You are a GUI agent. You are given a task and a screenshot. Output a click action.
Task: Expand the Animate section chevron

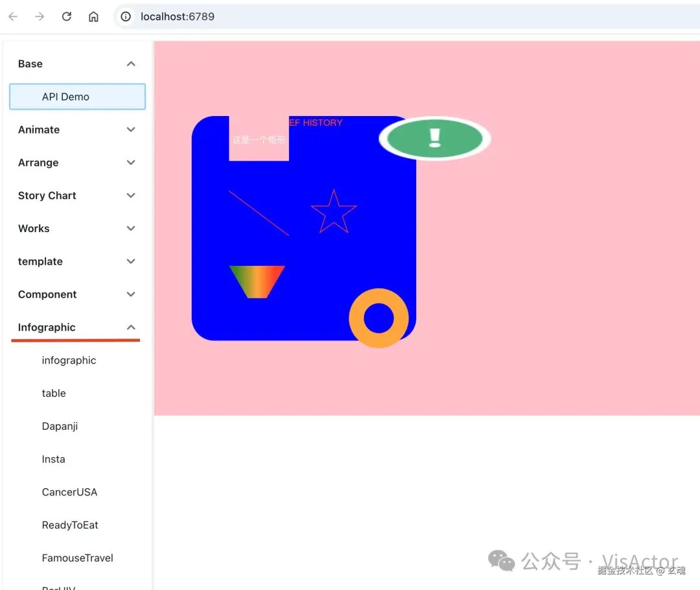pos(131,130)
